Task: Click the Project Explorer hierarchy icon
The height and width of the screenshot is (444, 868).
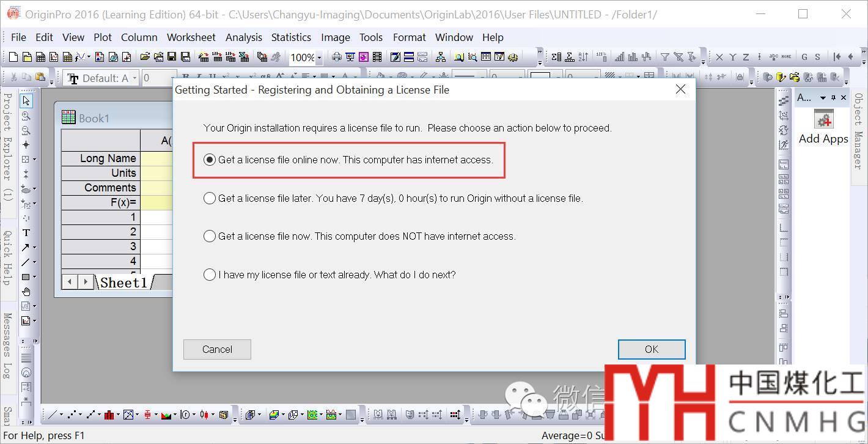Action: (440, 57)
